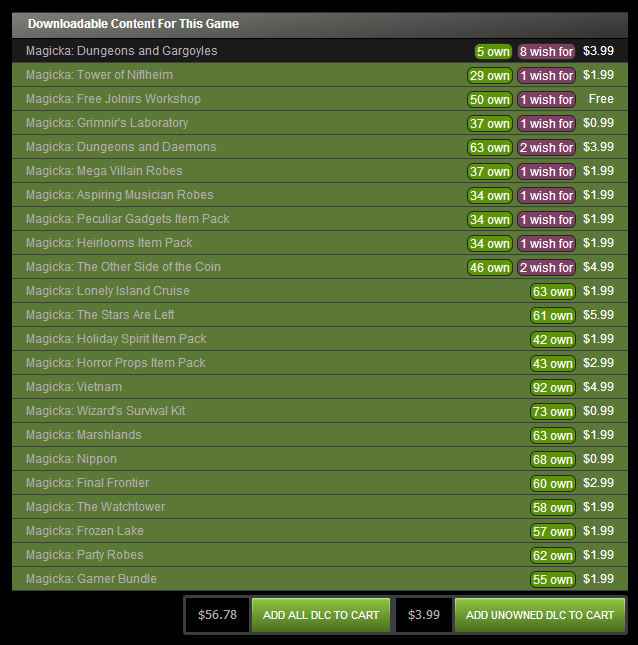Click '34 own' badge on Peculiar Gadgets Item Pack
Viewport: 638px width, 645px height.
[490, 220]
